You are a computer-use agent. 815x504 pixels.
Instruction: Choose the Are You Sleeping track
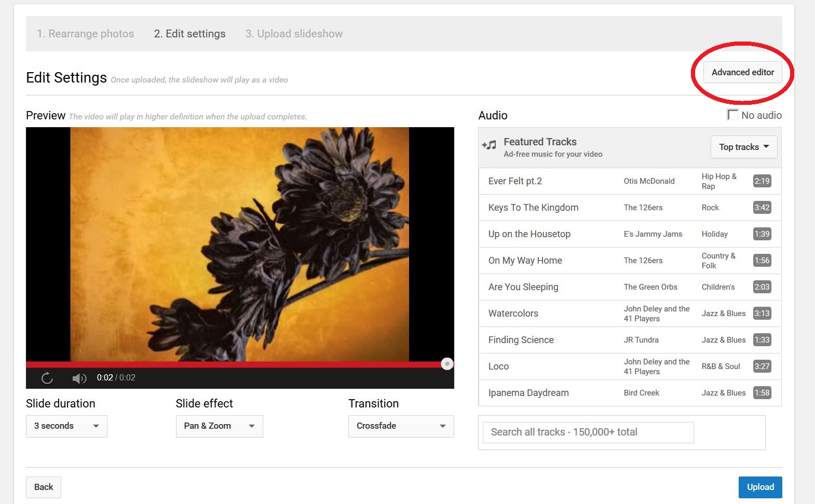point(630,287)
